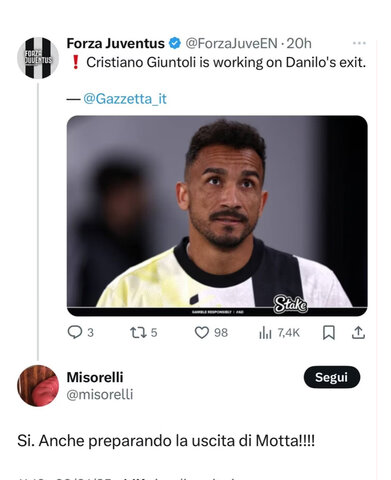Follow Misorelli with the Segui button

pos(332,377)
